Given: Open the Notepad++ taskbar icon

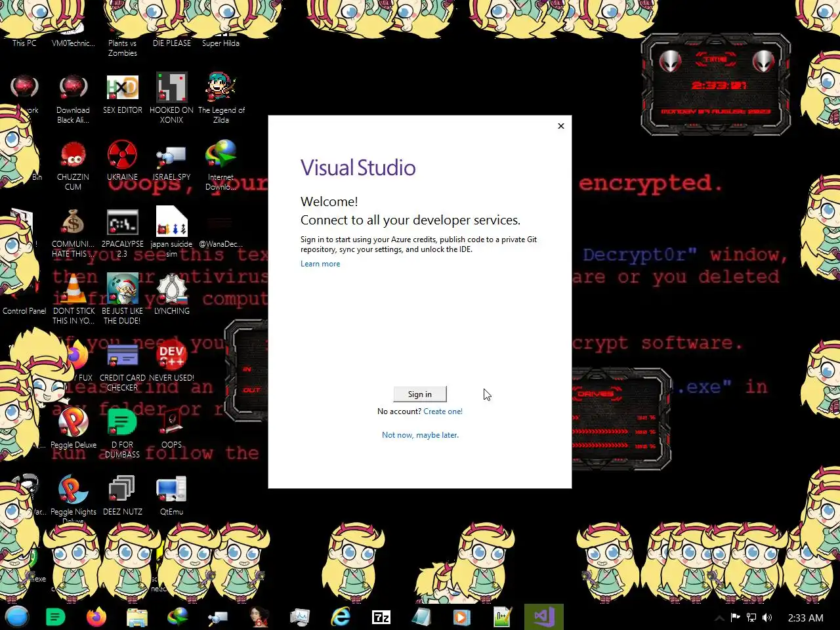Looking at the screenshot, I should click(x=503, y=617).
